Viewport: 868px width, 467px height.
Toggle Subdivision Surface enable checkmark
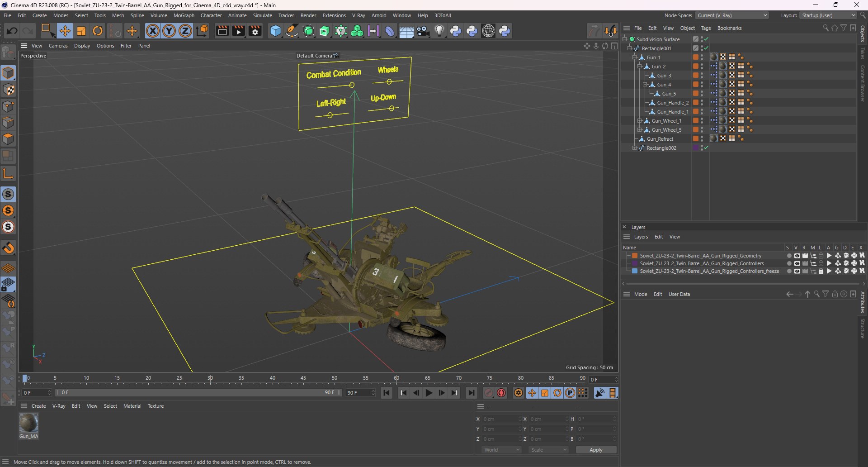tap(706, 39)
